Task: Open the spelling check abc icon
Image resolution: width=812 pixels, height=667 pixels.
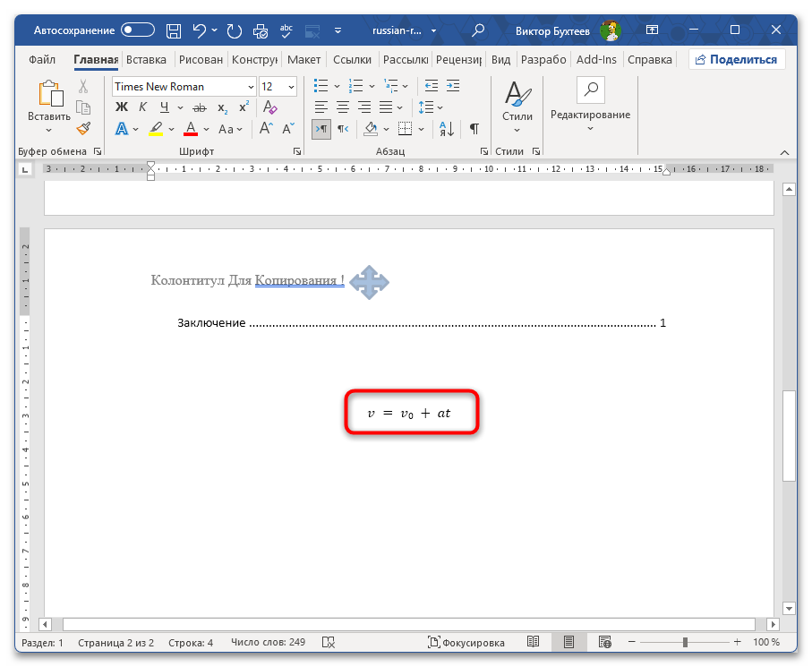Action: click(286, 30)
